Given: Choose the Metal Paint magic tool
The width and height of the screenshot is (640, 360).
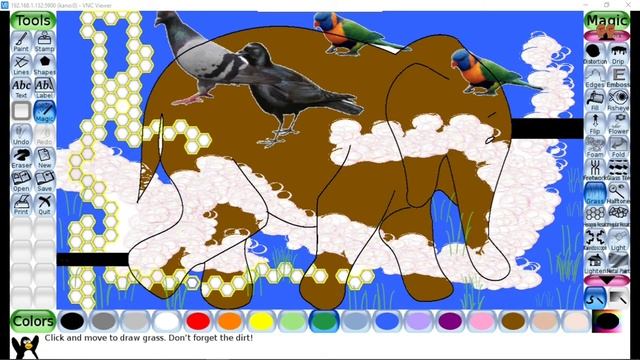Looking at the screenshot, I should (618, 263).
